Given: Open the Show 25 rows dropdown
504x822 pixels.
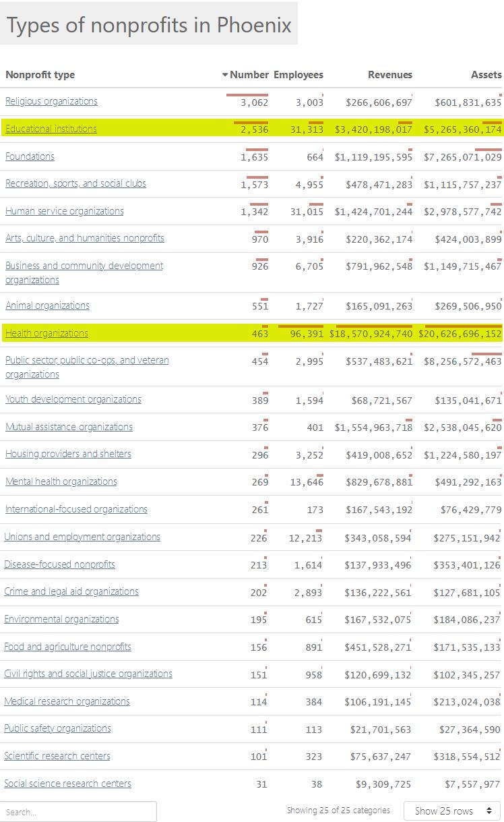Looking at the screenshot, I should coord(453,811).
